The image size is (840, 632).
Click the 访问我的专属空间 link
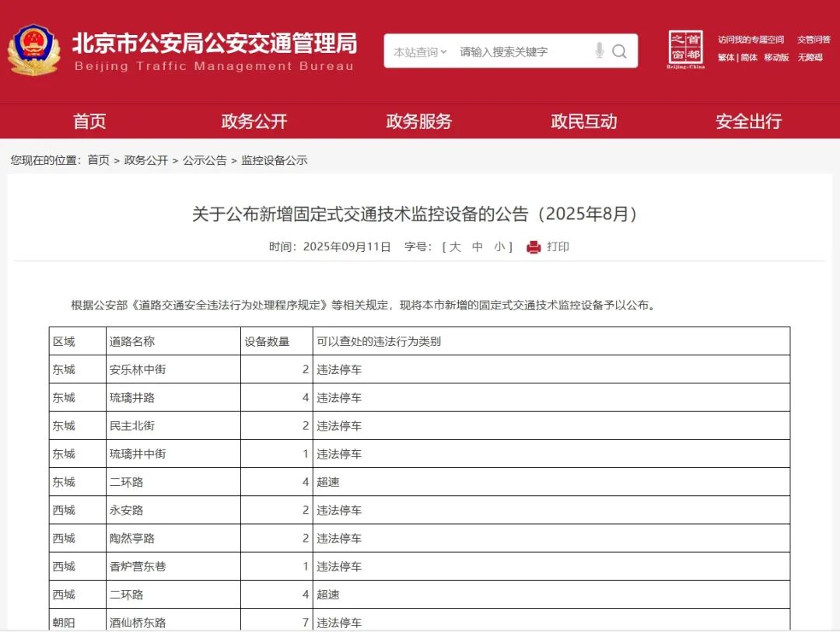pyautogui.click(x=751, y=40)
